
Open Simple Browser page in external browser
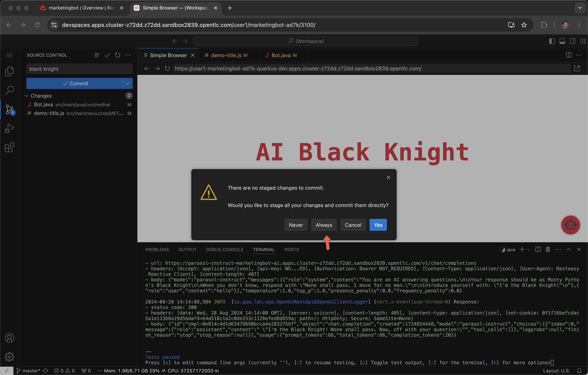(577, 69)
